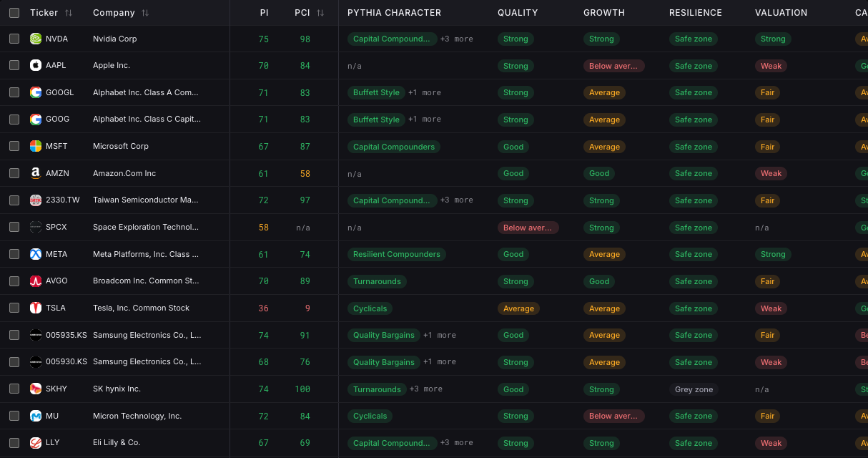Viewport: 868px width, 458px height.
Task: Click the Broadcom AVGO logo icon
Action: pos(36,281)
